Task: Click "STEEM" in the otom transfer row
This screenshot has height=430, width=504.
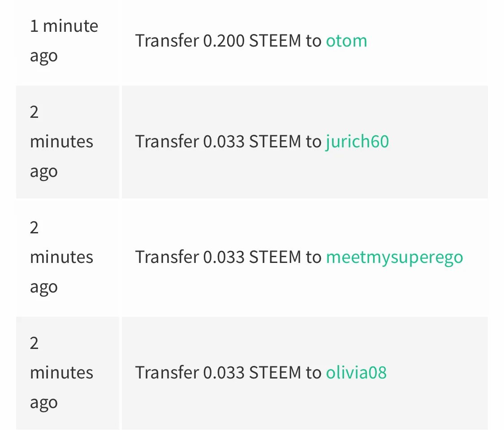Action: (275, 41)
